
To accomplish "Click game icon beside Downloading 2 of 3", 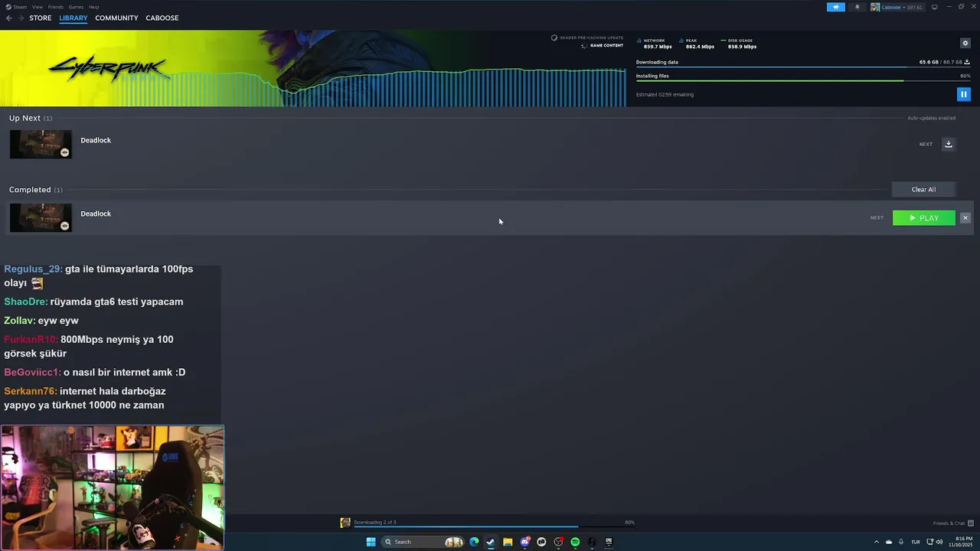I will pos(345,523).
